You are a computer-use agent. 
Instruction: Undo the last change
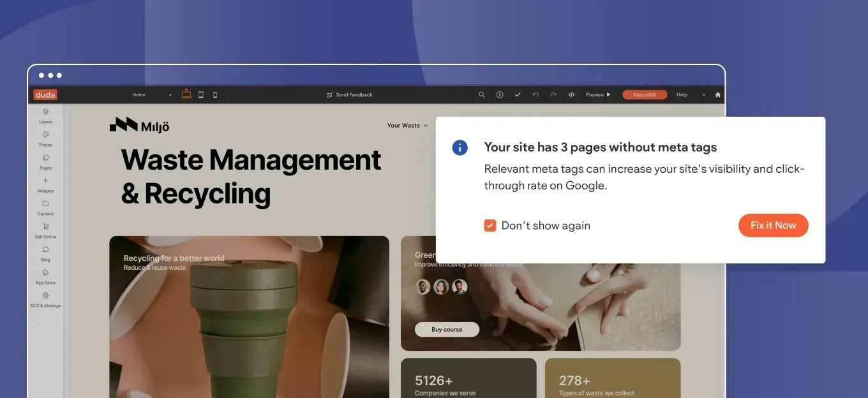535,94
